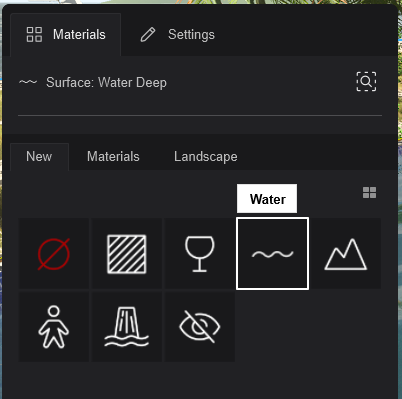The width and height of the screenshot is (402, 399).
Task: Pick the wine glass material tile
Action: point(200,254)
